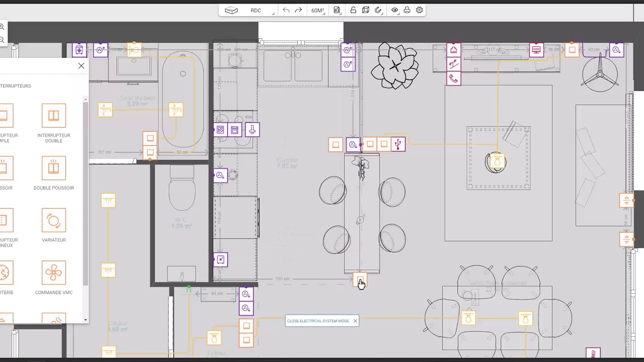Select the purple freezer outlet with snowflake
The image size is (644, 362).
tap(220, 260)
